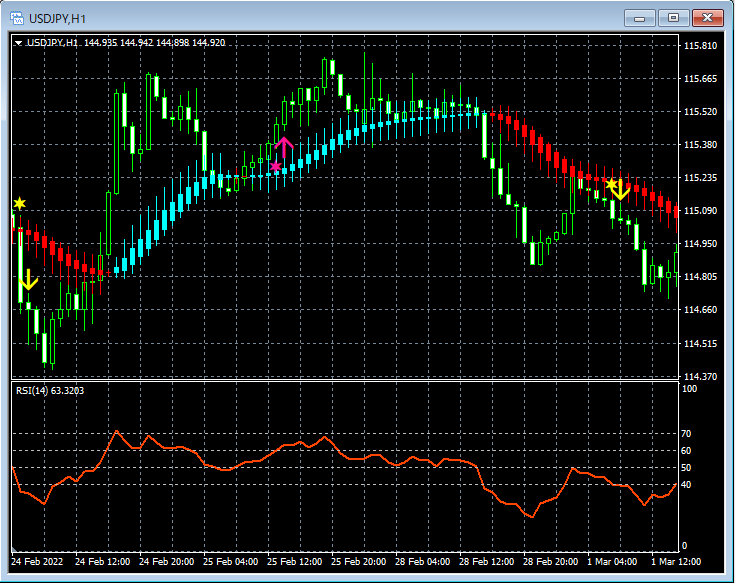Screen dimensions: 736x583
Task: Click the 115.235 price scale label
Action: coord(700,177)
